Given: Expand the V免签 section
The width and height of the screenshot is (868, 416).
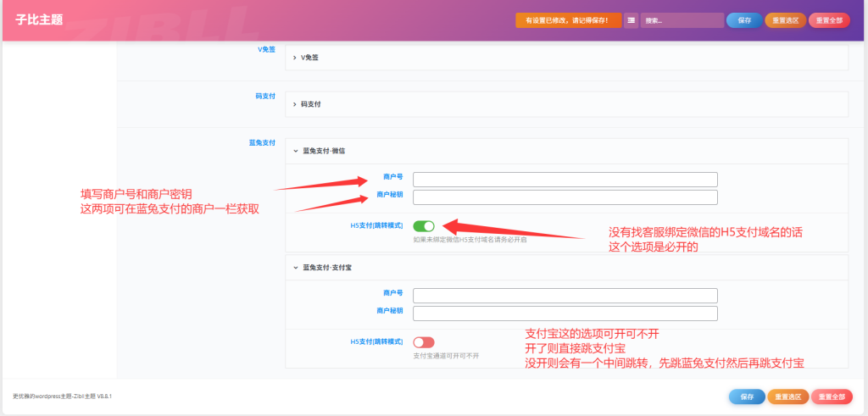Looking at the screenshot, I should (x=566, y=57).
